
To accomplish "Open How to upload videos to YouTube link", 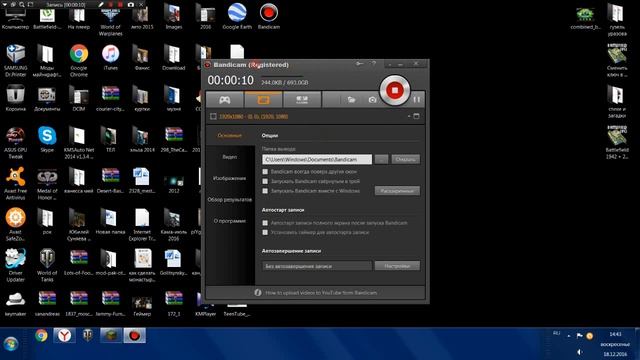I will (321, 293).
